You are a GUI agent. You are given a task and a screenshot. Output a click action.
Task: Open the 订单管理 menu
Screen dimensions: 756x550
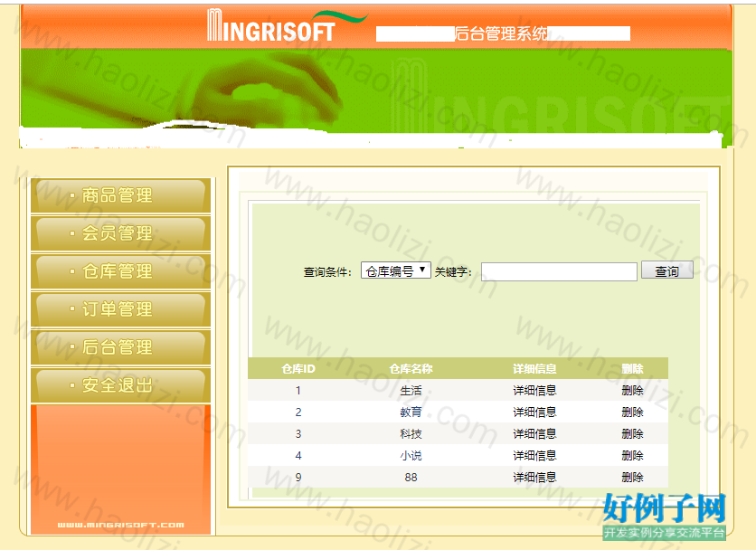coord(120,309)
